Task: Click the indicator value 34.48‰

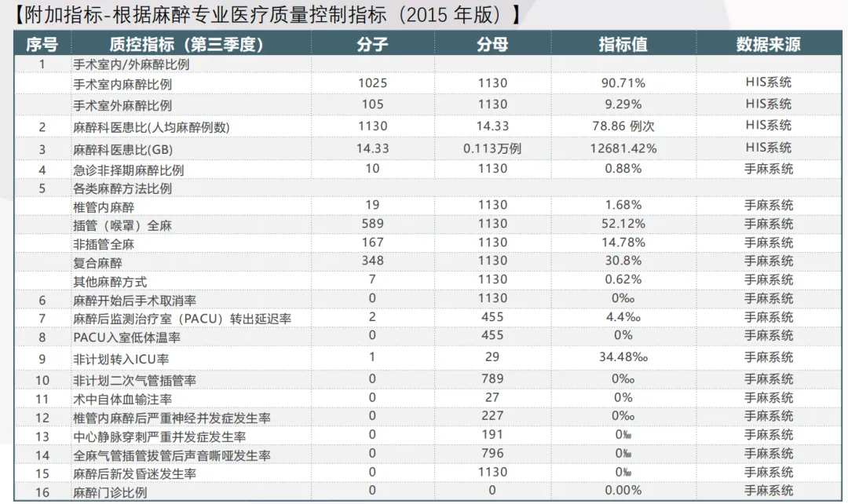Action: (x=623, y=357)
